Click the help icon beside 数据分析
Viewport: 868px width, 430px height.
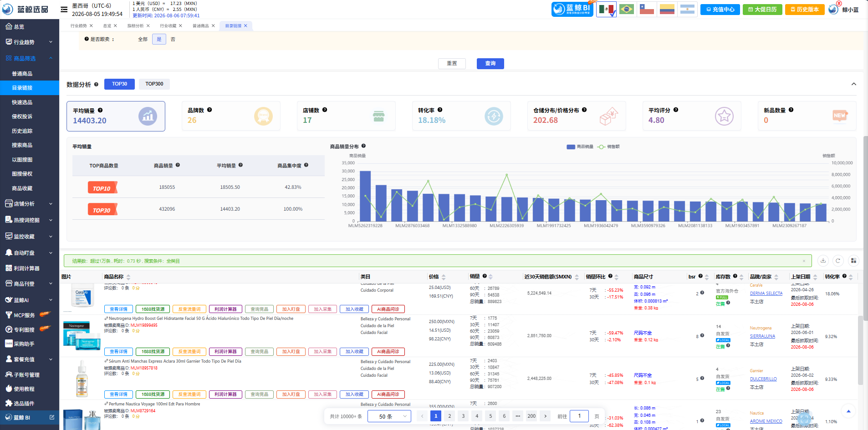[x=96, y=85]
